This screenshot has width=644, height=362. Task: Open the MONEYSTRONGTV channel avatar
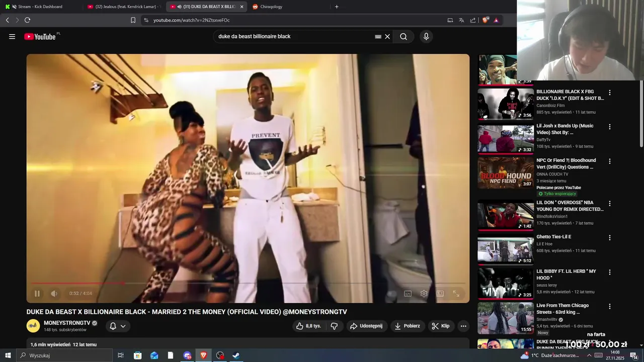[x=33, y=326]
